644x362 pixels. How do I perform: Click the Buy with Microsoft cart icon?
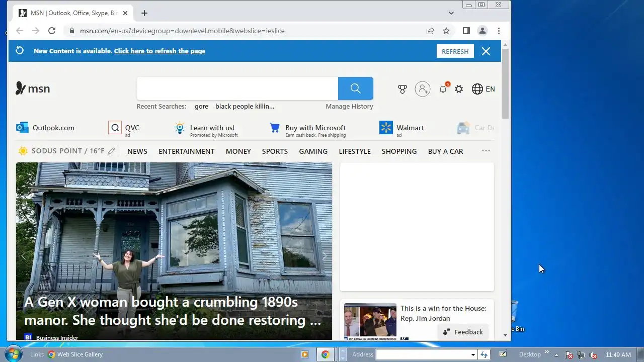tap(275, 128)
